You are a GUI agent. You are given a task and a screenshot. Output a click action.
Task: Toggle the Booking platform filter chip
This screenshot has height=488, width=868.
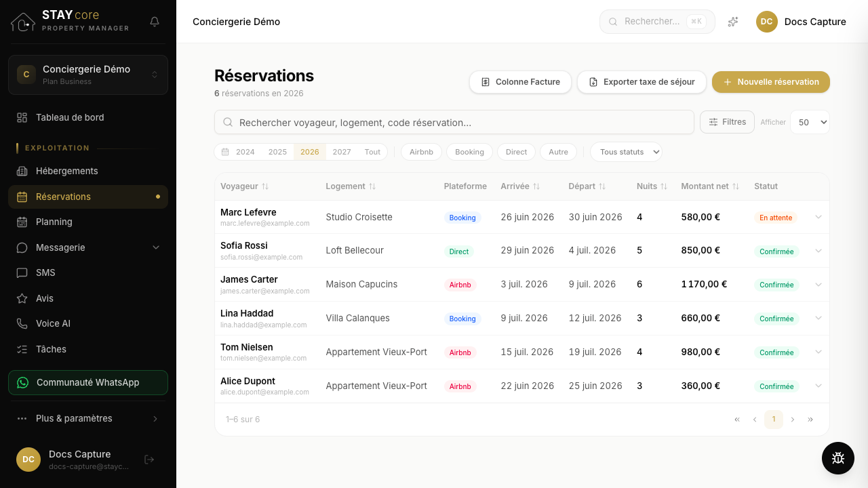pos(469,152)
